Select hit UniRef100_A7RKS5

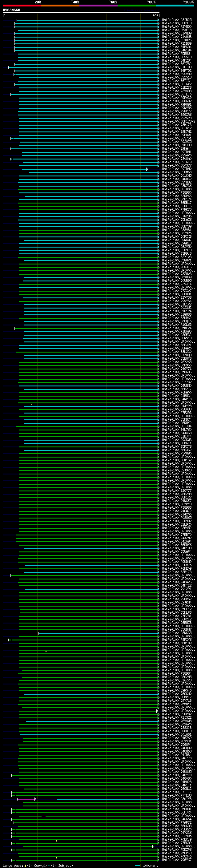(177, 210)
